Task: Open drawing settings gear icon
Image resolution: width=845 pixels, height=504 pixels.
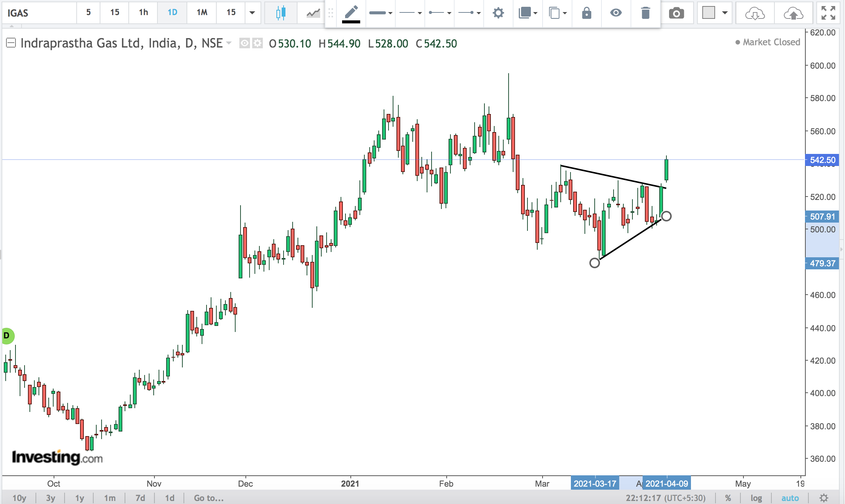Action: (x=498, y=13)
